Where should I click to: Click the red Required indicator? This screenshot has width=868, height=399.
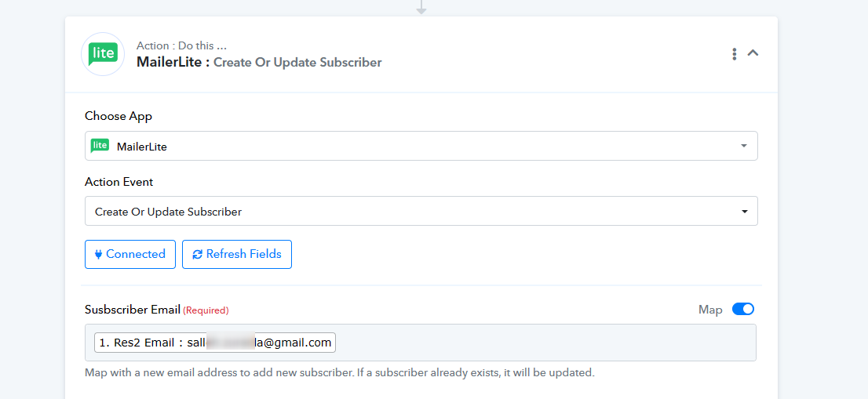click(206, 310)
